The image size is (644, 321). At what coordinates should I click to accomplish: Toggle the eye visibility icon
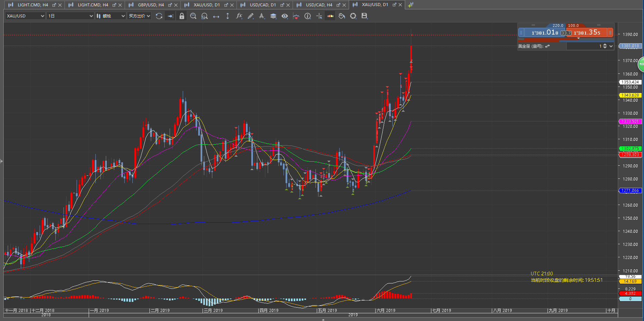pyautogui.click(x=285, y=16)
